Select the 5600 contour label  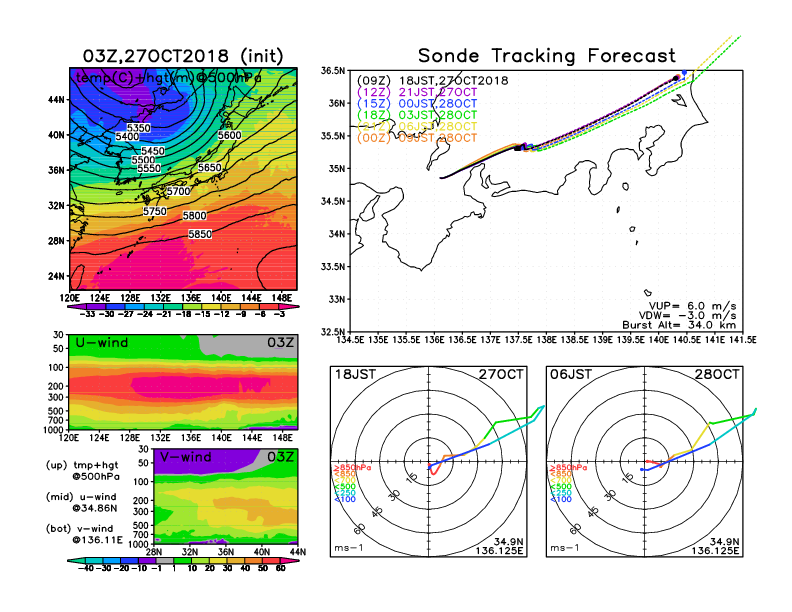coord(229,135)
